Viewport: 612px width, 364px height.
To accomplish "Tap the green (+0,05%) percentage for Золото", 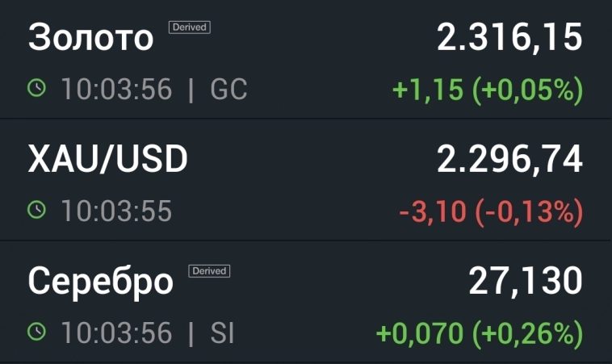I will (x=527, y=90).
